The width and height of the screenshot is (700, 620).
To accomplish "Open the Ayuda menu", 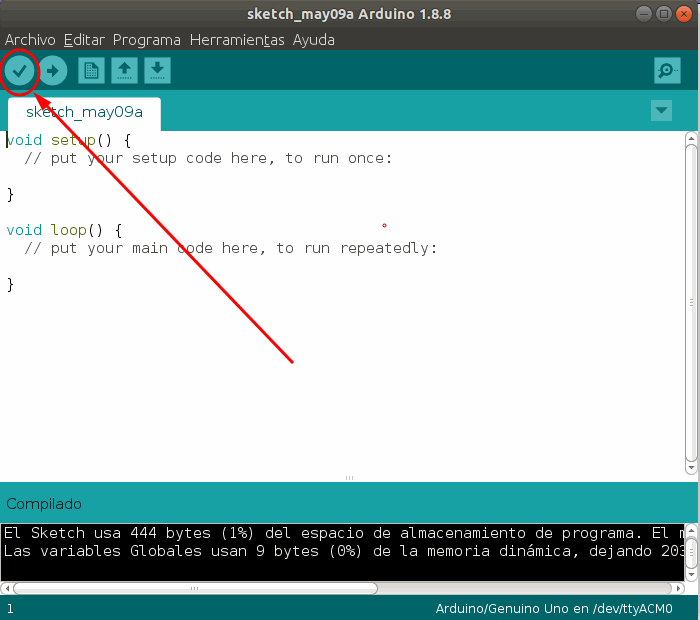I will tap(314, 40).
